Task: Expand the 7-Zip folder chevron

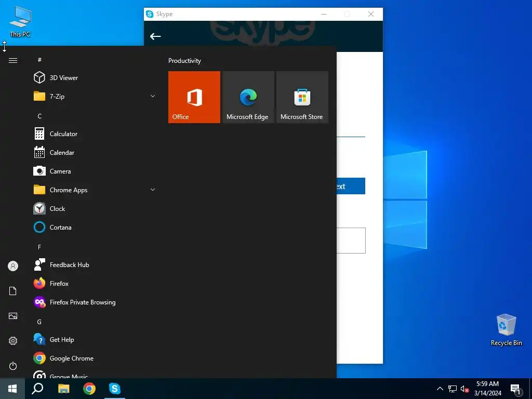Action: pyautogui.click(x=153, y=96)
